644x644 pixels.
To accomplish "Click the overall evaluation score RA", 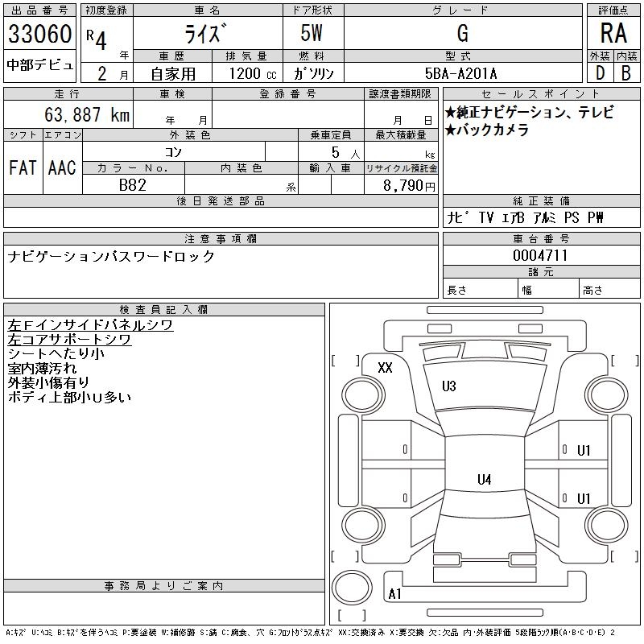I will (613, 33).
